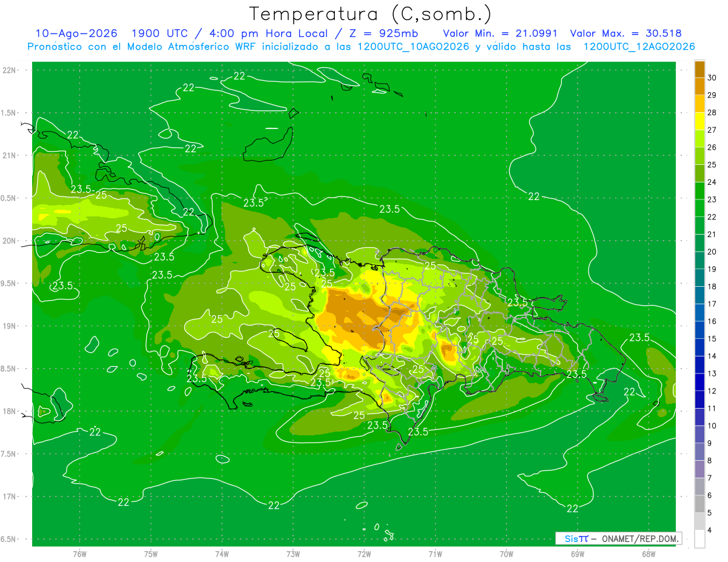Click the "17N" latitude axis label
Screen dimensions: 728x562
click(10, 497)
